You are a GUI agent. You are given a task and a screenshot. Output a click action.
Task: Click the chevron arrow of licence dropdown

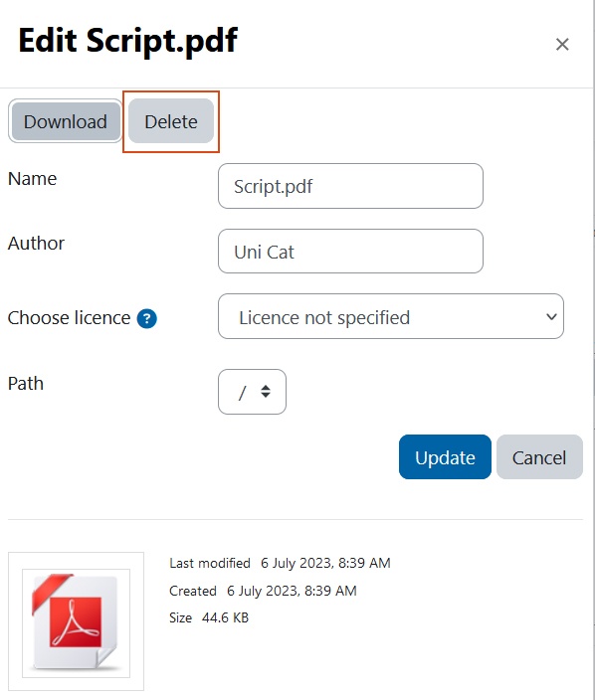click(551, 316)
